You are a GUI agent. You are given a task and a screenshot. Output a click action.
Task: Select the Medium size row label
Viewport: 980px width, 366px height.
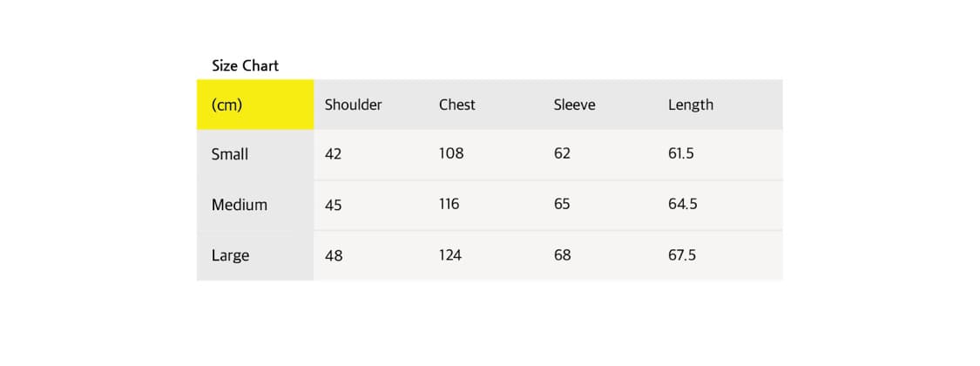click(239, 205)
